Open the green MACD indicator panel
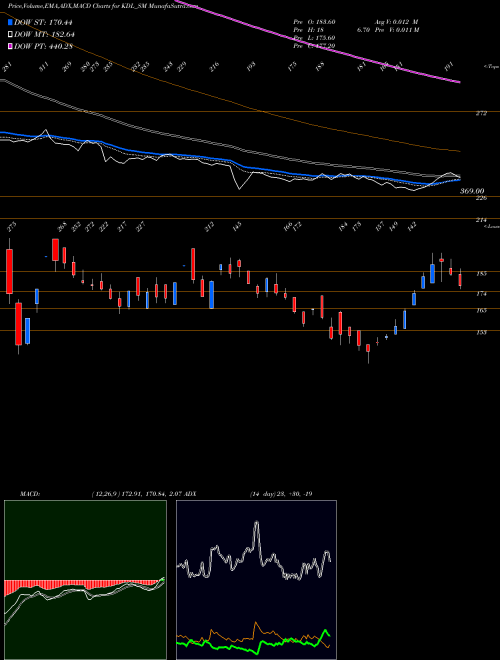This screenshot has height=660, width=500. pyautogui.click(x=85, y=580)
